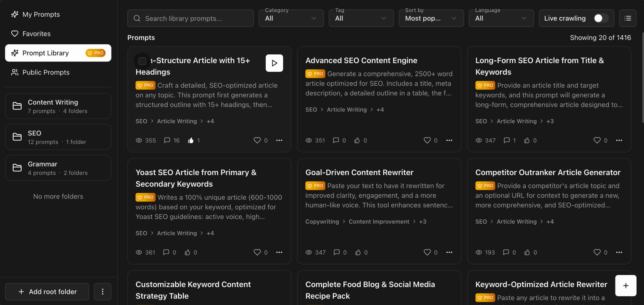Open My Prompts in sidebar

coord(58,15)
